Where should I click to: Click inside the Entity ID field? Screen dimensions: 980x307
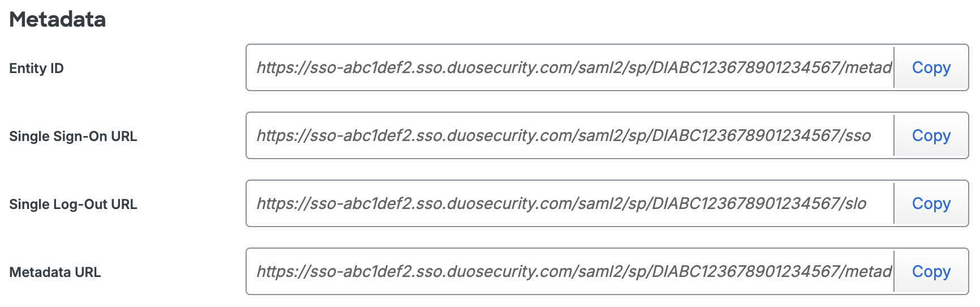[x=569, y=68]
